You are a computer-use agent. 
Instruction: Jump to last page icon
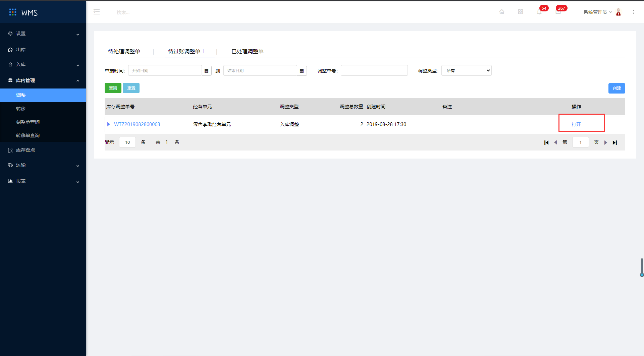coord(615,142)
